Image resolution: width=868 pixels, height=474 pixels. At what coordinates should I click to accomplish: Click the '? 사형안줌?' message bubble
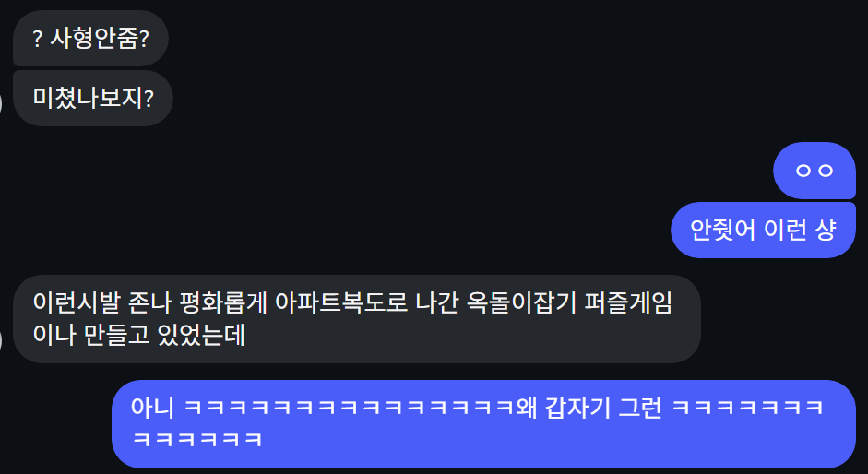click(90, 39)
